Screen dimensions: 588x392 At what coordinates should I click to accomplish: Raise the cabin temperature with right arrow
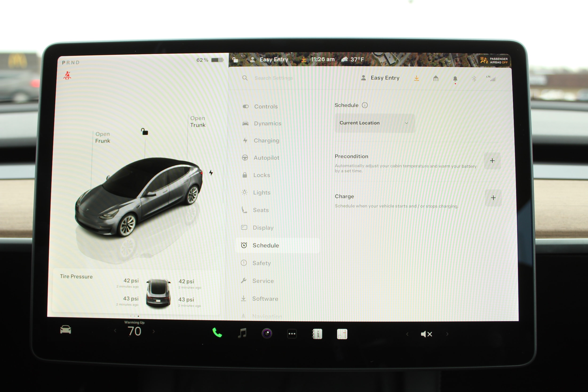tap(154, 332)
